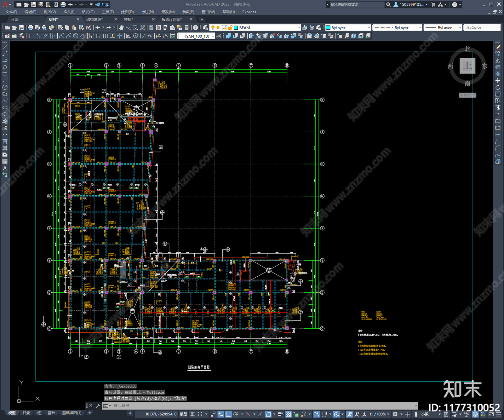Open annotation scale 1:1 / 100% dropdown
The width and height of the screenshot is (504, 420).
pyautogui.click(x=380, y=414)
